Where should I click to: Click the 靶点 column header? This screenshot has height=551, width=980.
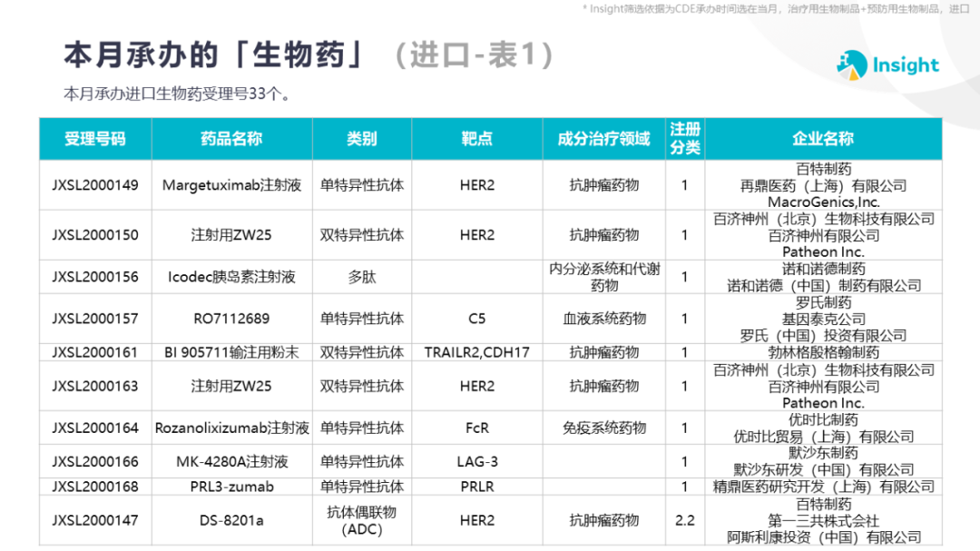(477, 139)
